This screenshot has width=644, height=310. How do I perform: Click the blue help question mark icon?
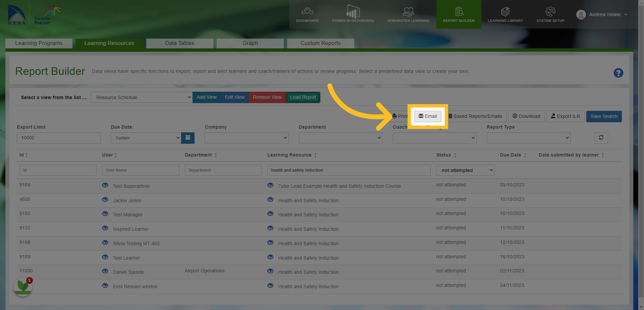click(x=618, y=73)
